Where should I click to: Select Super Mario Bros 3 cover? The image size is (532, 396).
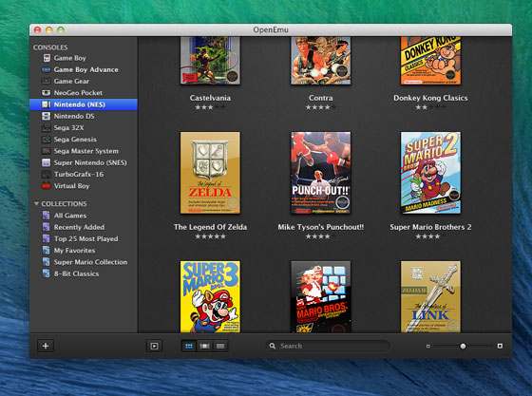pyautogui.click(x=210, y=296)
